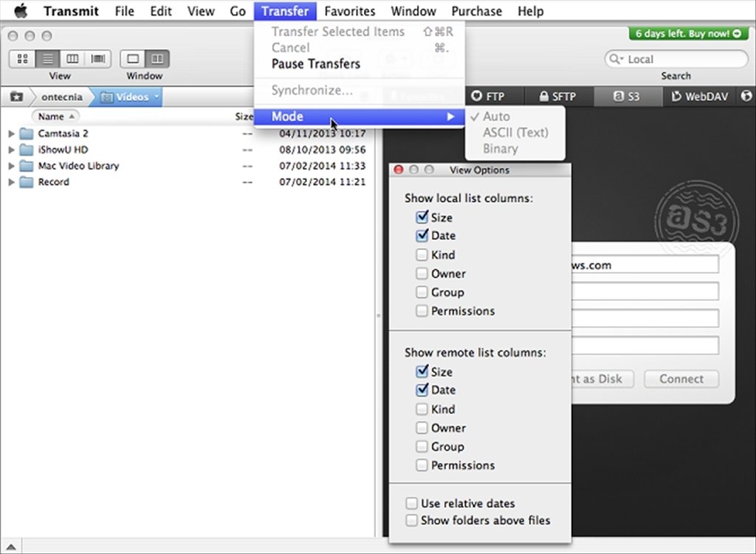
Task: Go to ontecnia in path bar
Action: click(x=62, y=97)
